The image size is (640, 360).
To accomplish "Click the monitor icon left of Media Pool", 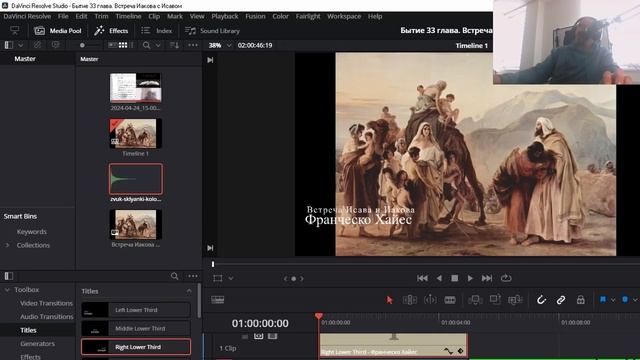I will [x=15, y=31].
